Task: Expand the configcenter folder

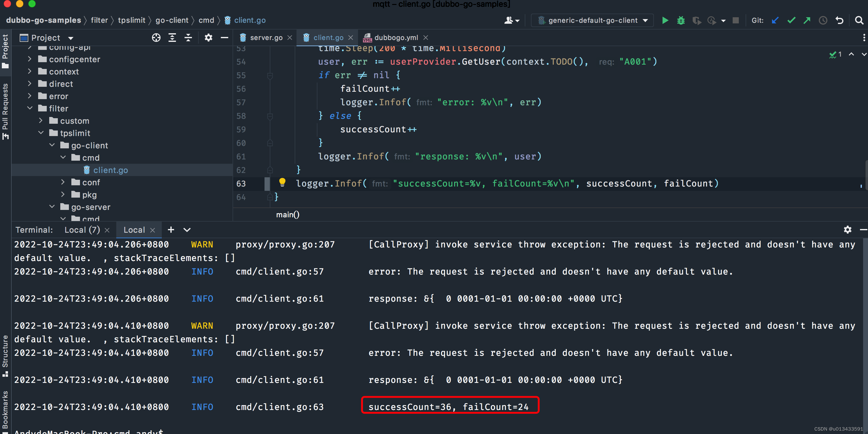Action: [x=30, y=59]
